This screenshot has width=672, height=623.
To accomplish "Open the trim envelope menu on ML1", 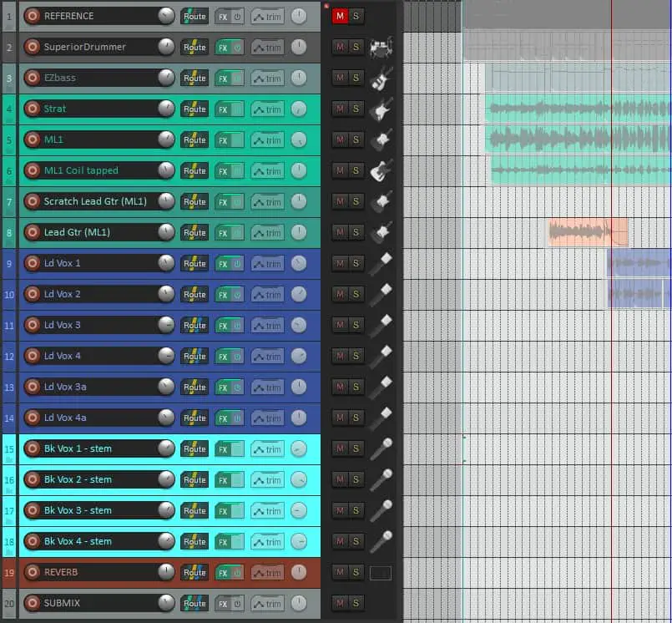I will coord(267,140).
